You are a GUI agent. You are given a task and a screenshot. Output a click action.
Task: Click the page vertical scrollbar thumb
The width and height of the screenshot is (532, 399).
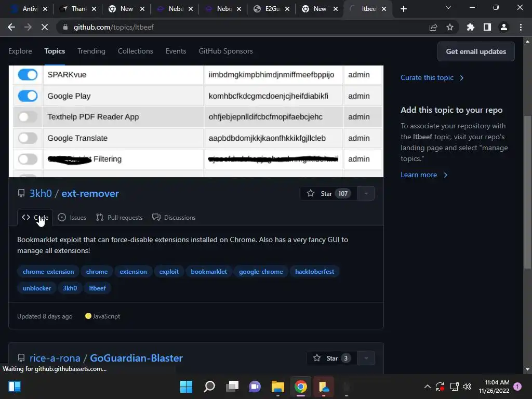pyautogui.click(x=527, y=192)
